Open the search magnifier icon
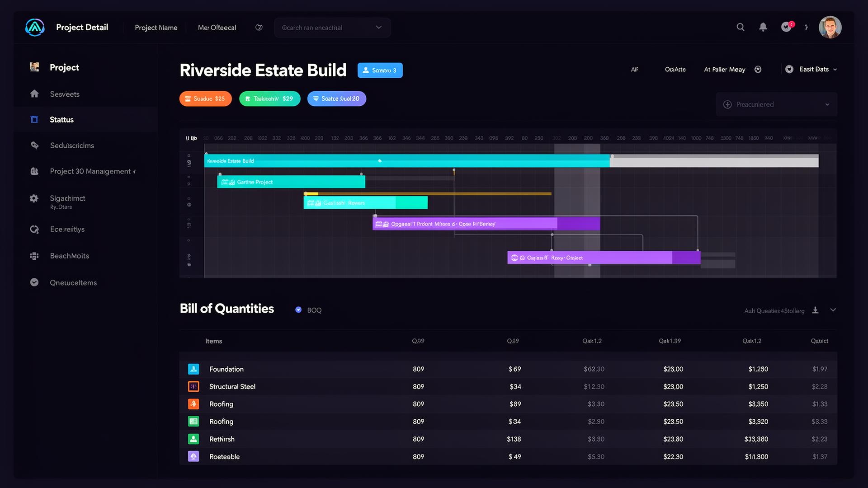868x488 pixels. pos(741,27)
